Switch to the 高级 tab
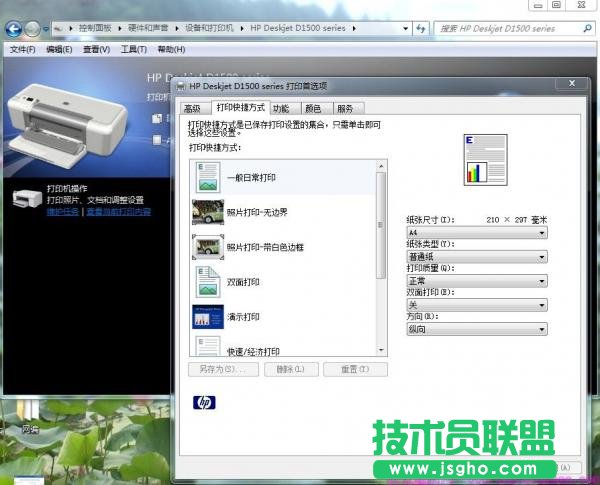The width and height of the screenshot is (600, 485). tap(192, 108)
